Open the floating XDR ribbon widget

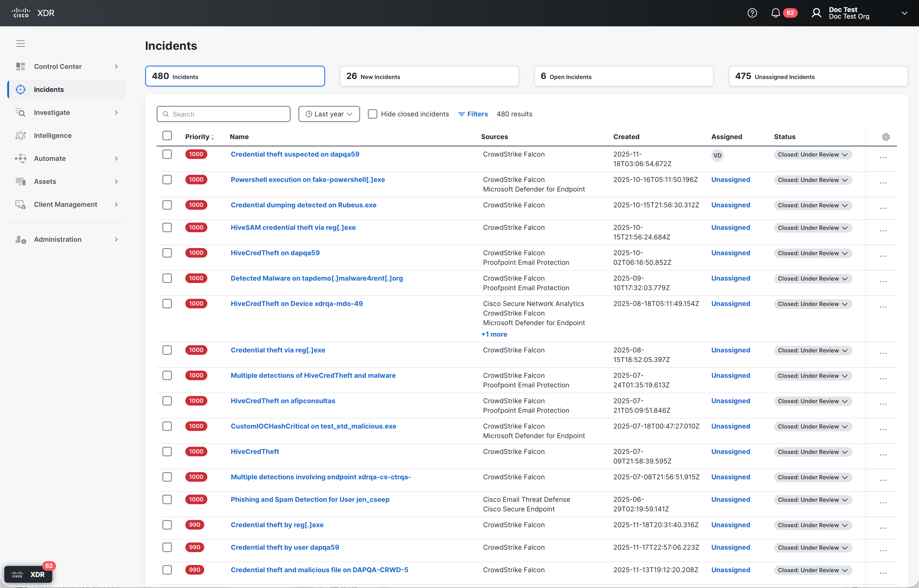point(28,574)
